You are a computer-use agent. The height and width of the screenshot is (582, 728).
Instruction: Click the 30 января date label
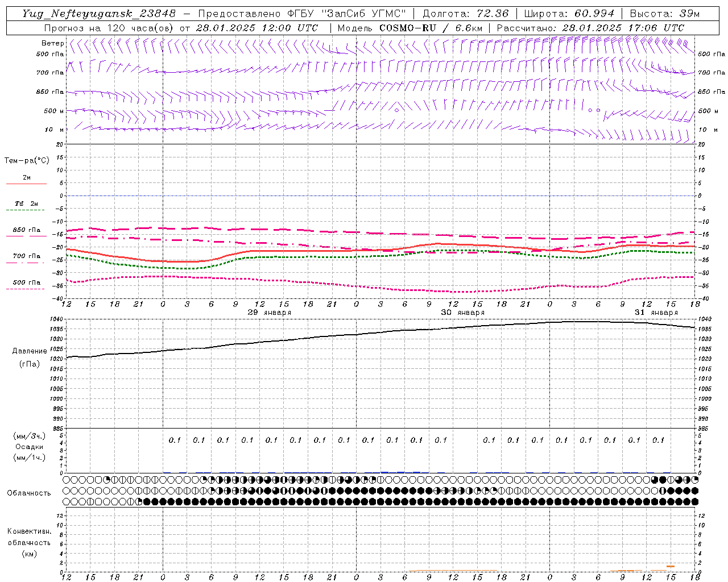(463, 313)
